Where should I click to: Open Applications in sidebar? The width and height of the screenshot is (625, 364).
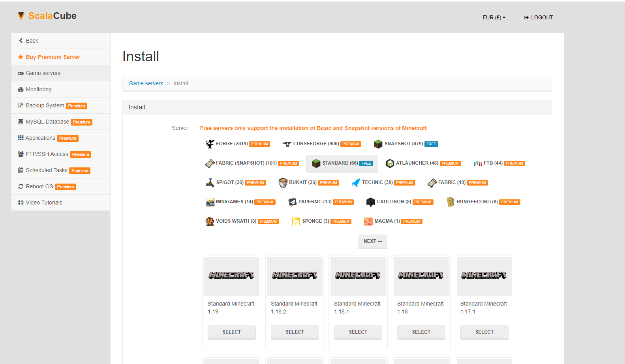[x=61, y=138]
